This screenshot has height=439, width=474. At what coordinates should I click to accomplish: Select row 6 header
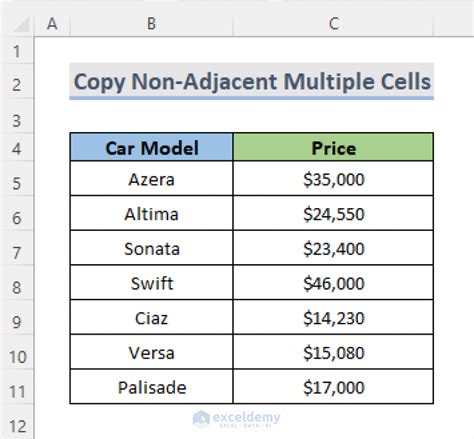17,214
